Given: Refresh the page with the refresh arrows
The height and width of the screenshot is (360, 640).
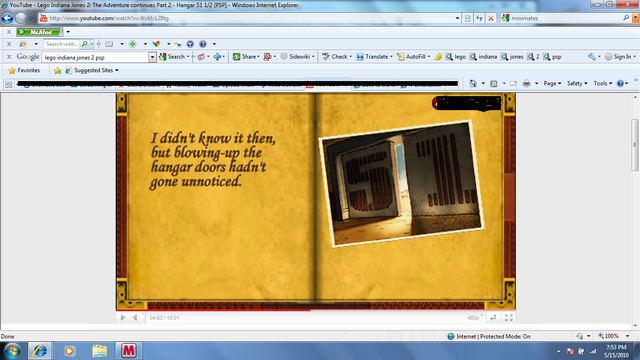Looking at the screenshot, I should pos(479,18).
